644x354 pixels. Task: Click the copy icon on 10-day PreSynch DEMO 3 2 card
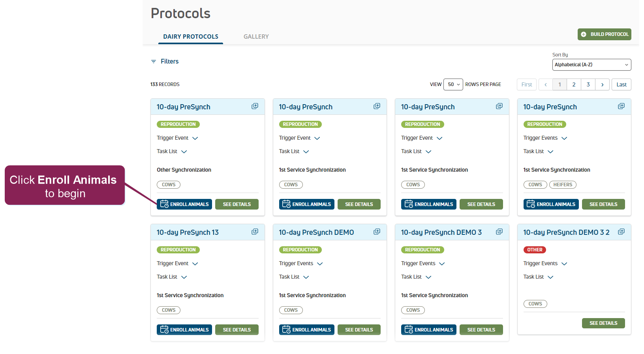[621, 232]
